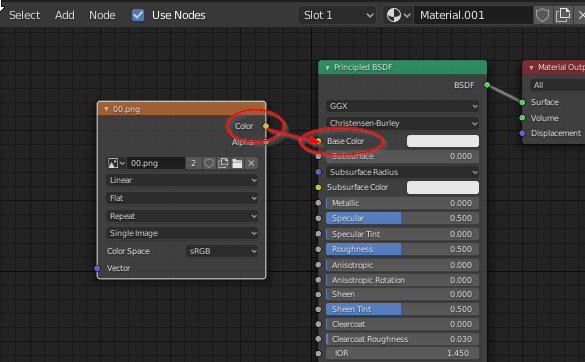
Task: Click the Sheen Tint input socket
Action: [x=318, y=309]
